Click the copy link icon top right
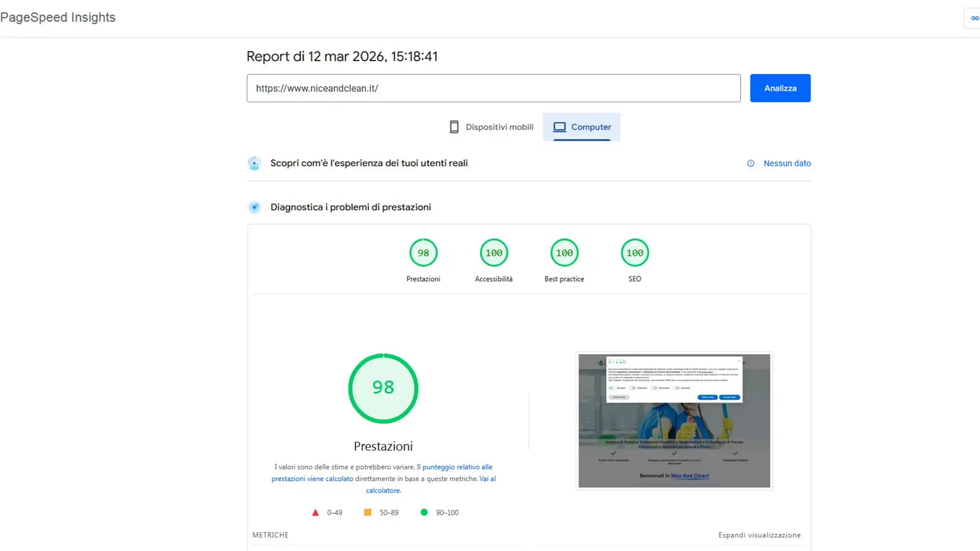 point(974,18)
